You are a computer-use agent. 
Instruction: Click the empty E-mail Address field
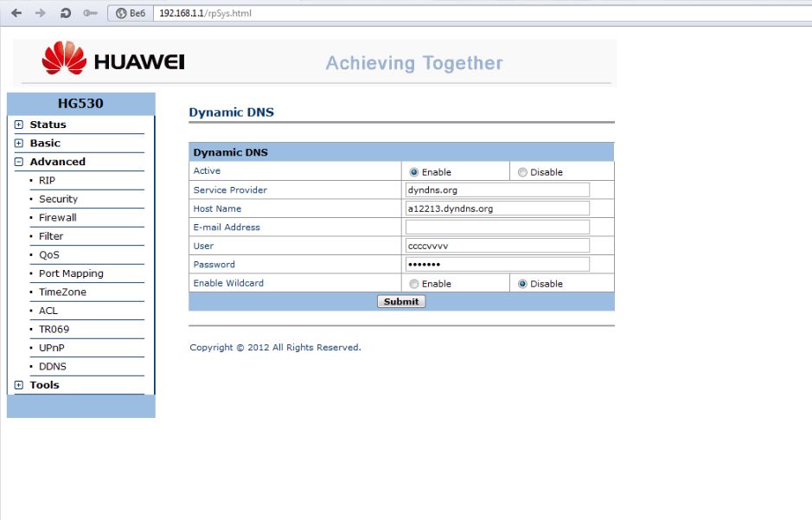(x=497, y=228)
